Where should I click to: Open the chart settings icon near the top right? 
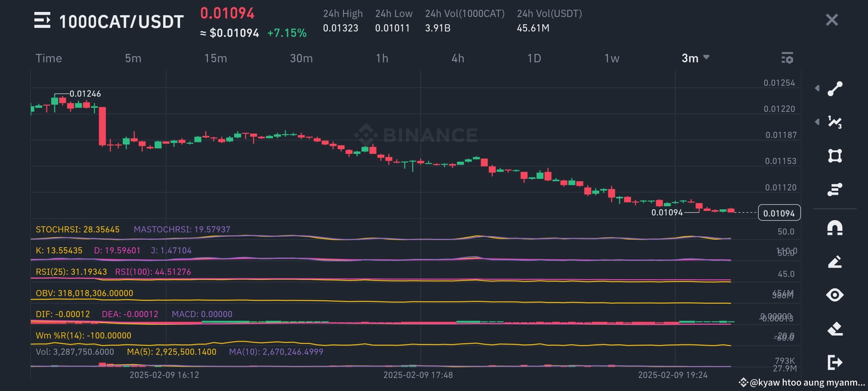[787, 58]
